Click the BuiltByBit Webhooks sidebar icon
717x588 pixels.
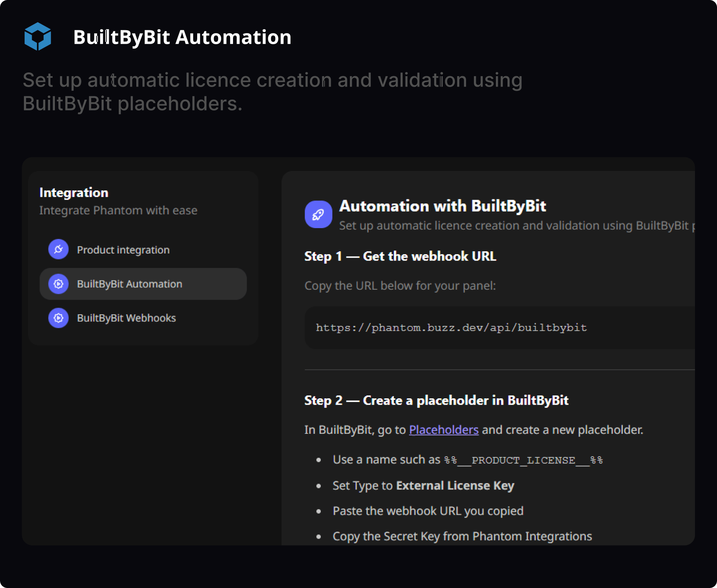coord(58,318)
